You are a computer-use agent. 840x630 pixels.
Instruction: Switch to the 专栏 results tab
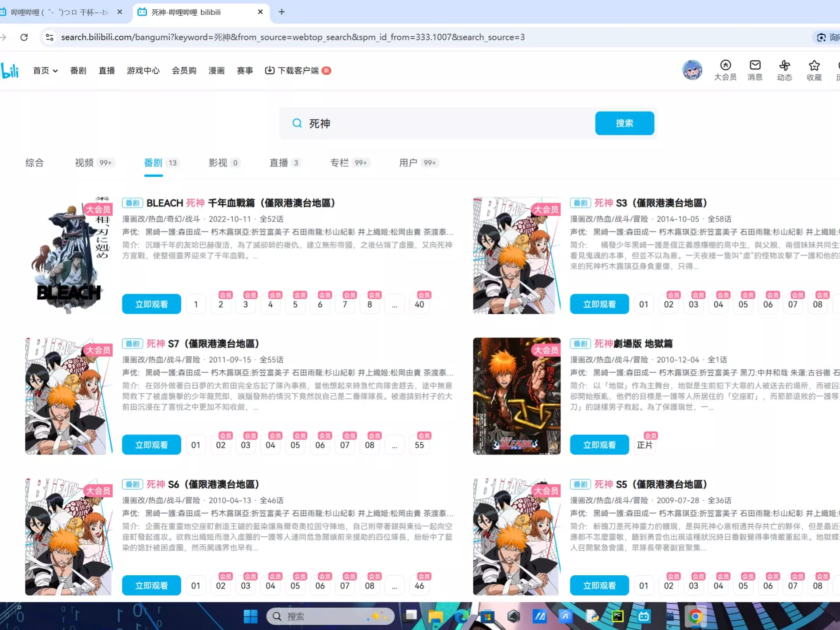point(339,163)
